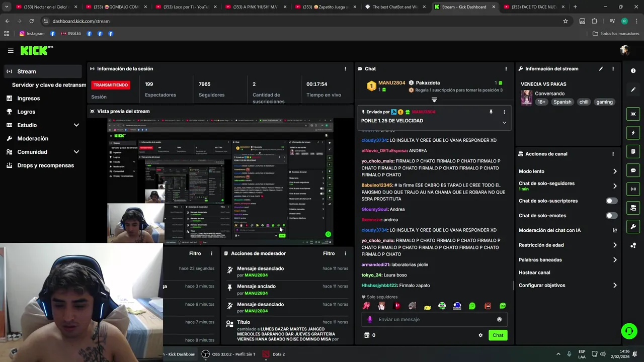
Task: Open Modo lento settings
Action: pos(568,171)
